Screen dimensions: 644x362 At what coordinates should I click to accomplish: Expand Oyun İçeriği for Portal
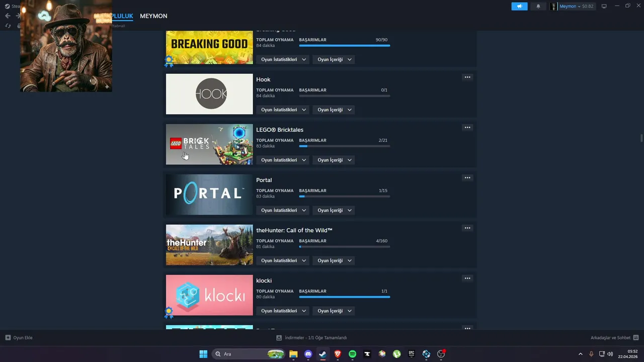click(334, 210)
